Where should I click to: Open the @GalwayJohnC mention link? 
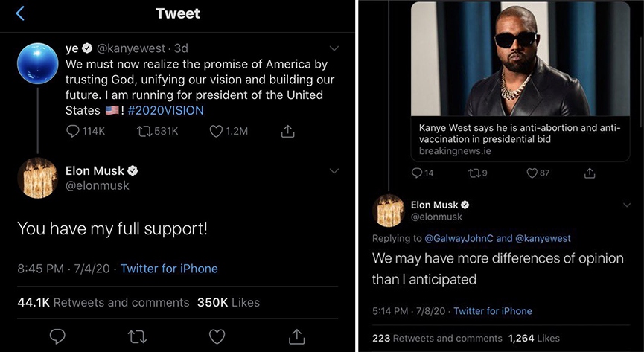point(459,238)
